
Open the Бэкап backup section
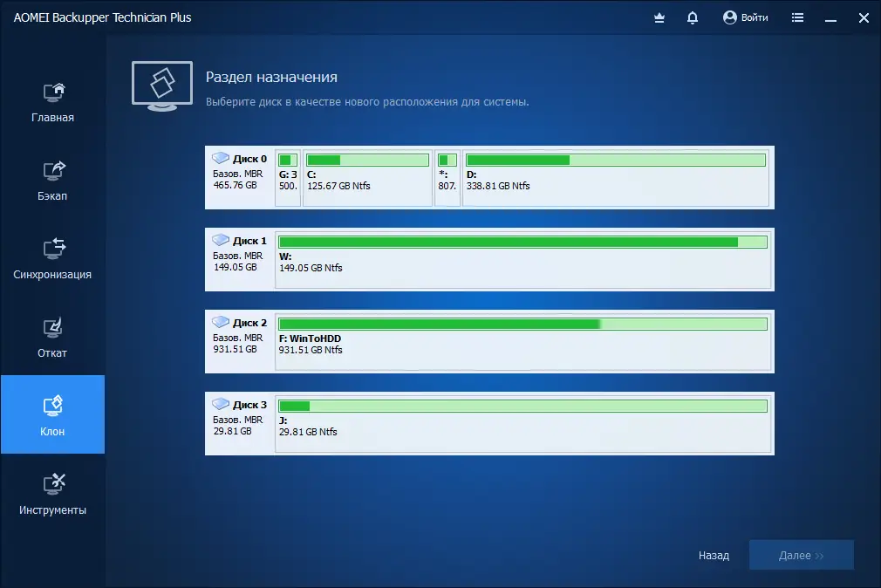tap(52, 181)
